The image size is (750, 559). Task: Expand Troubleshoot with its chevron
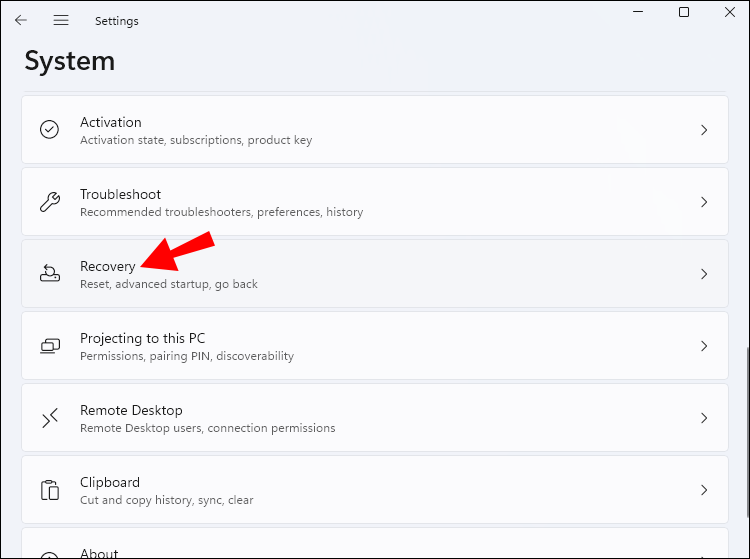tap(704, 202)
